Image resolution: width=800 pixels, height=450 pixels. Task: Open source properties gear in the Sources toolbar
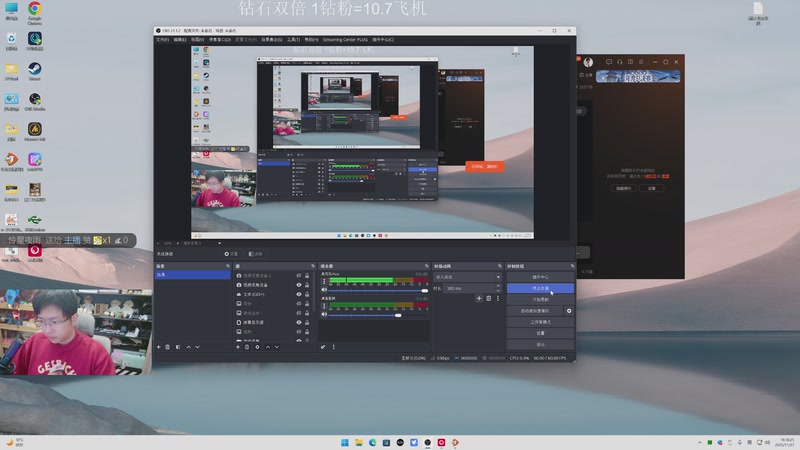point(257,347)
